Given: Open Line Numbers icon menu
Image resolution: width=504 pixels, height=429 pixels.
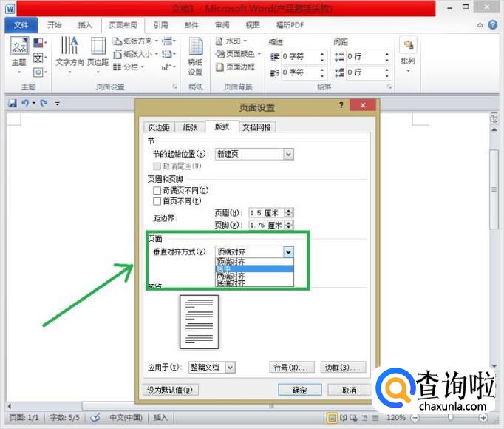Looking at the screenshot, I should pos(168,54).
